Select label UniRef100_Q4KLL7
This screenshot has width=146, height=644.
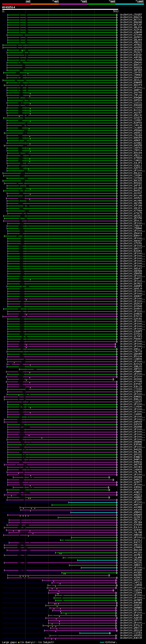point(131,349)
